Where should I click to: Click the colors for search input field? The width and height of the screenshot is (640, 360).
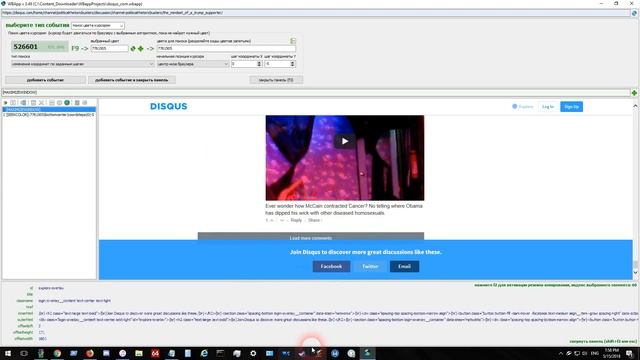point(226,49)
